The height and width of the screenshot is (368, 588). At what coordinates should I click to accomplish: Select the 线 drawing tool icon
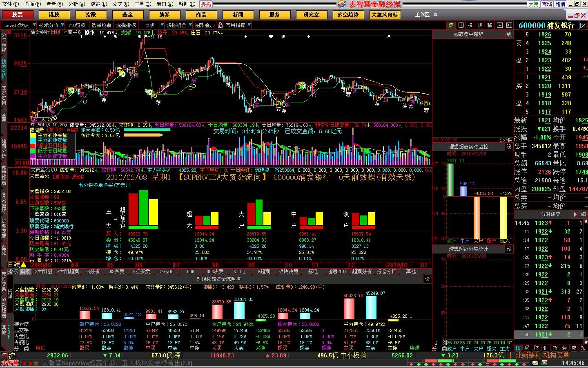click(480, 25)
